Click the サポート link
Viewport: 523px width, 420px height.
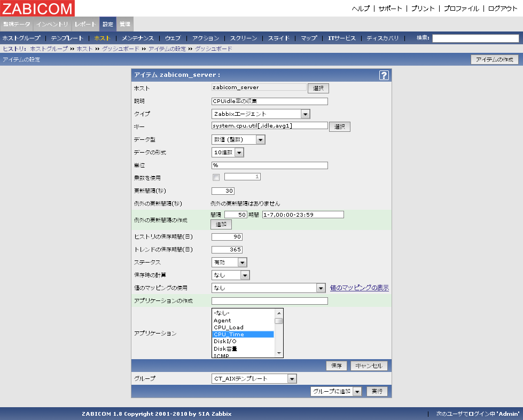tap(391, 9)
